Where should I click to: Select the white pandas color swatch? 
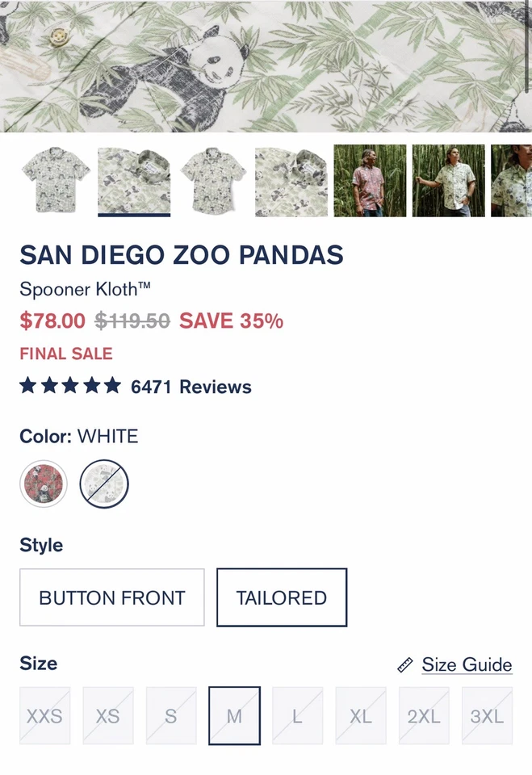103,484
